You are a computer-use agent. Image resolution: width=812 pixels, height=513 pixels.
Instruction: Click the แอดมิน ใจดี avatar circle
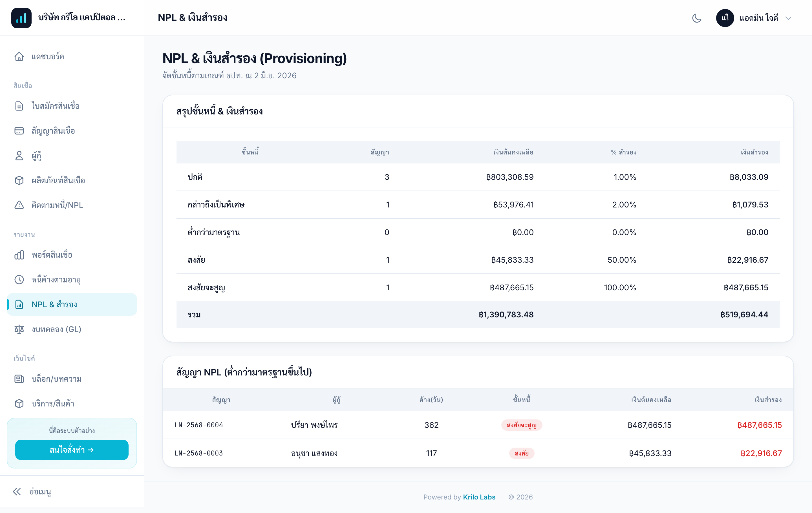[x=725, y=18]
